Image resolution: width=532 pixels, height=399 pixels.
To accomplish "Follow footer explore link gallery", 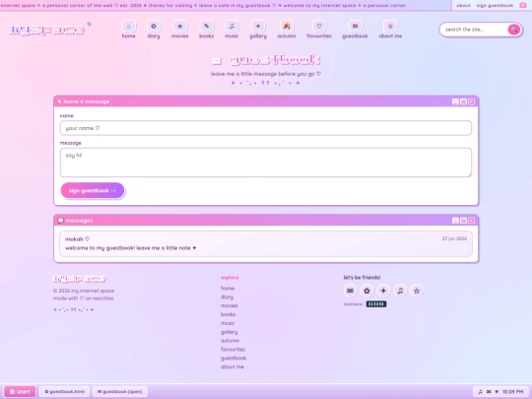I will click(229, 332).
